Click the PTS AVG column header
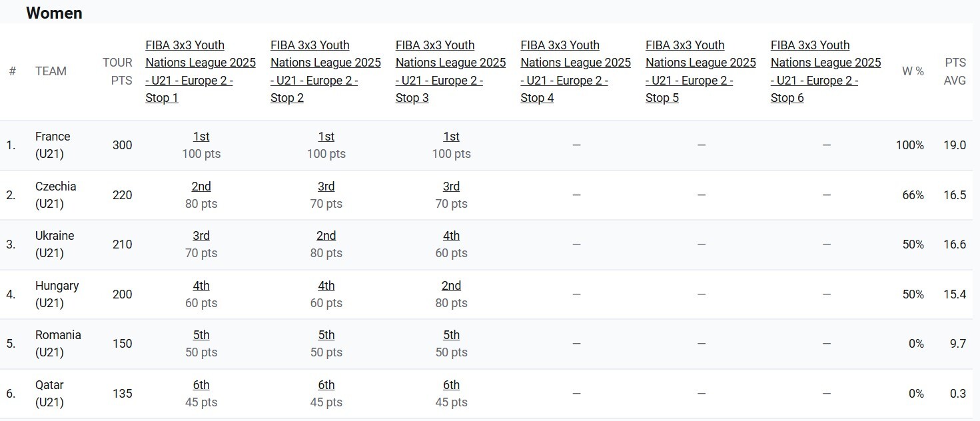Image resolution: width=980 pixels, height=421 pixels. pyautogui.click(x=955, y=71)
